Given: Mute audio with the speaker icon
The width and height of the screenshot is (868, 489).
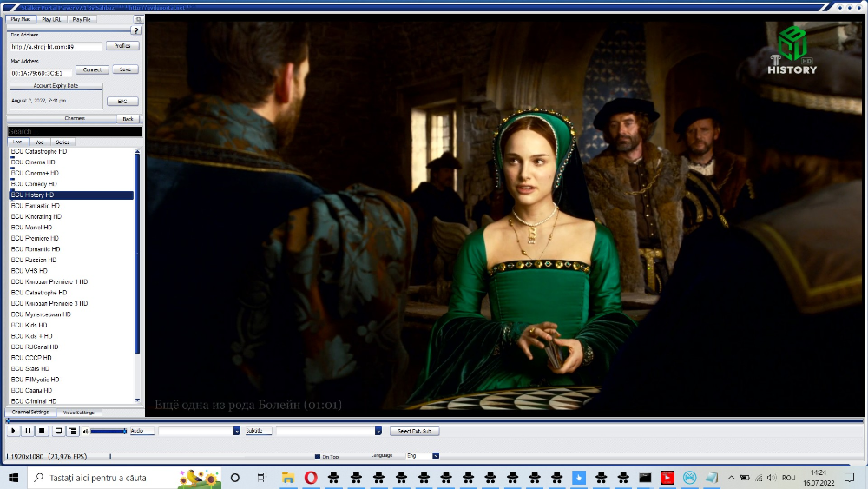Looking at the screenshot, I should click(86, 431).
